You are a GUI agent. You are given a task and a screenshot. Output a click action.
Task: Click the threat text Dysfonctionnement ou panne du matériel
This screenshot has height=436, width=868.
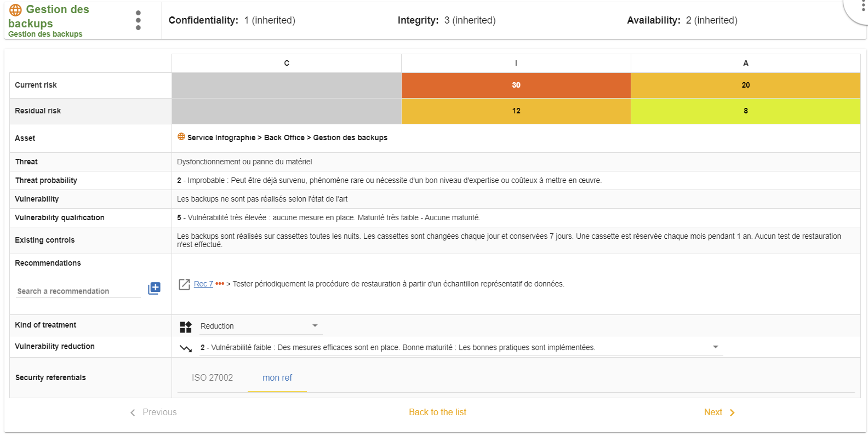coord(244,162)
